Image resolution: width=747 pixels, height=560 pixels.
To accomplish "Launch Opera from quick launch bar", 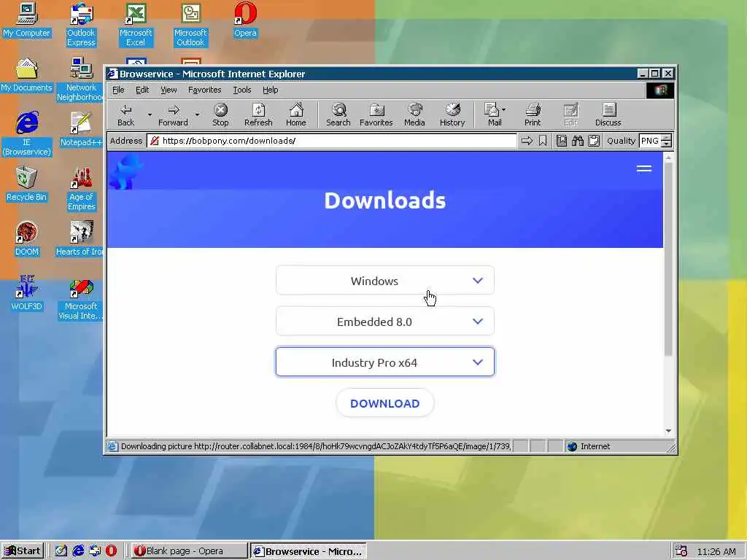I will pos(111,551).
